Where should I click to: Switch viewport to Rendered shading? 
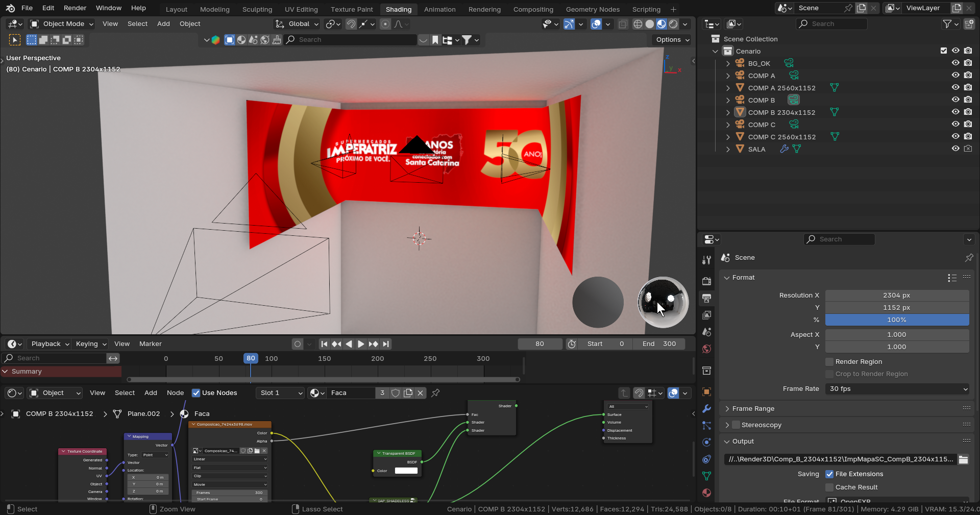[673, 24]
